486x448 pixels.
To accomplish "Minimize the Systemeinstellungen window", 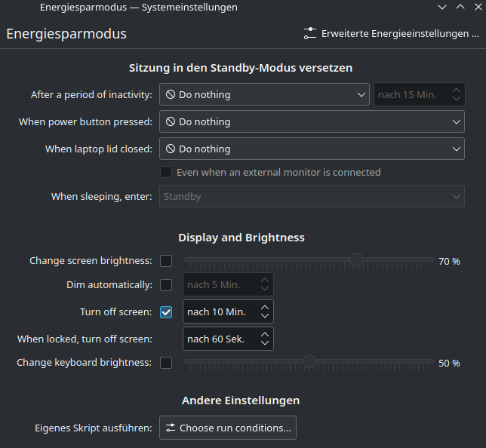I will [442, 7].
